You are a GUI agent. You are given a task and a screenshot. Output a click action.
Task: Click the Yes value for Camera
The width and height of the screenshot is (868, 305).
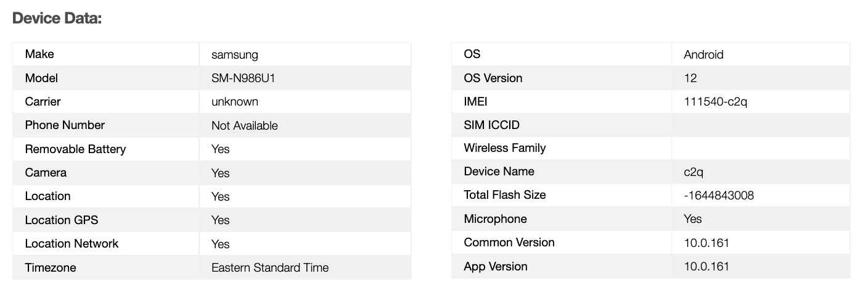pyautogui.click(x=220, y=173)
